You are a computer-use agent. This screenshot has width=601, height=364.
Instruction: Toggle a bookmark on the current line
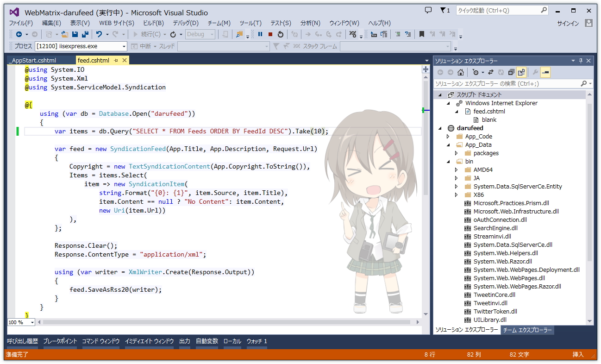click(421, 34)
